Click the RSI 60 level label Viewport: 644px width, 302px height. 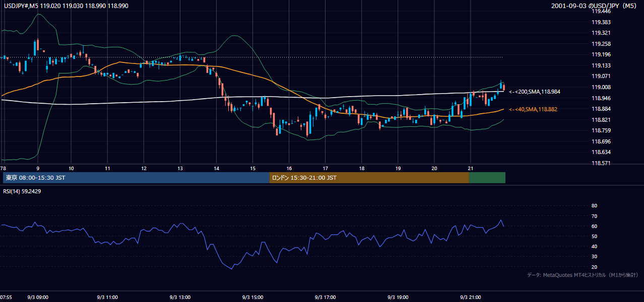coord(594,226)
